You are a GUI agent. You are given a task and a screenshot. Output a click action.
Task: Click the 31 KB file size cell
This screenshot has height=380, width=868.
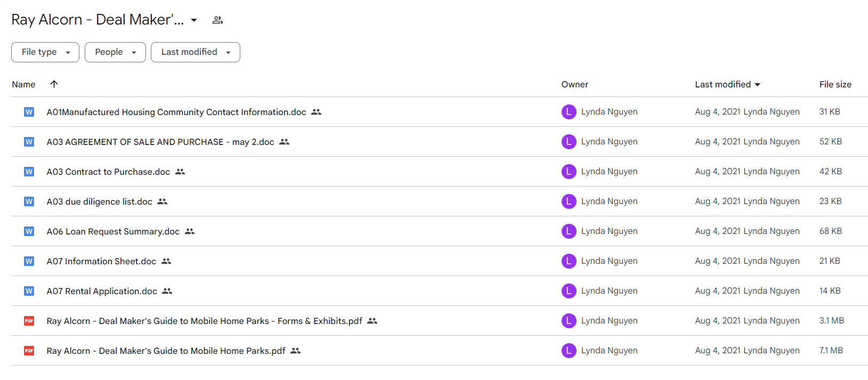(x=830, y=112)
